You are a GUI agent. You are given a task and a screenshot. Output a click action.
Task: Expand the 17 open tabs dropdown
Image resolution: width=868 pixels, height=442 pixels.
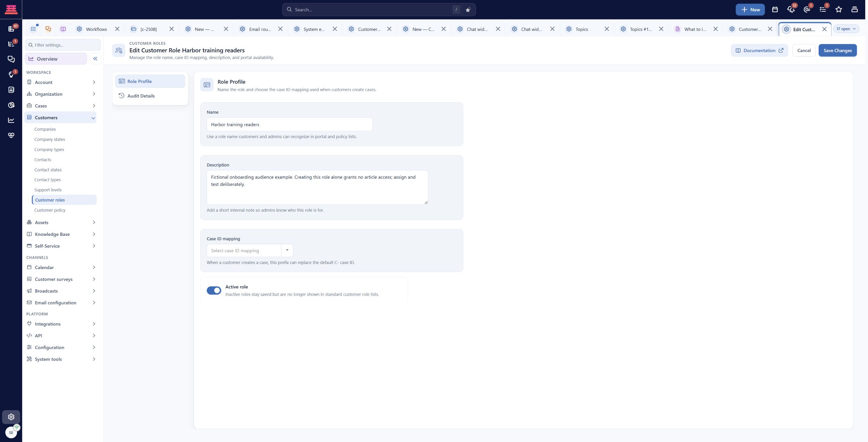846,29
